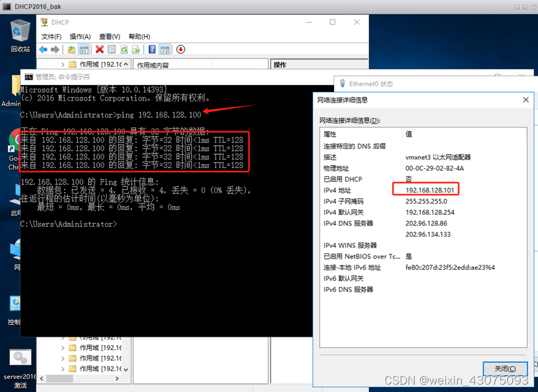Maximize the DHCP console window
This screenshot has width=538, height=392.
[x=333, y=22]
